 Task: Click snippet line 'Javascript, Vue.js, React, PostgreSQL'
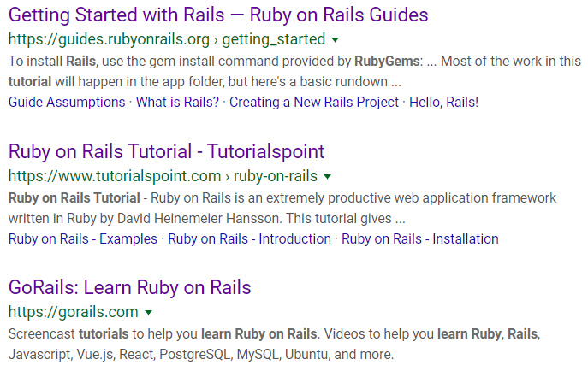201,354
